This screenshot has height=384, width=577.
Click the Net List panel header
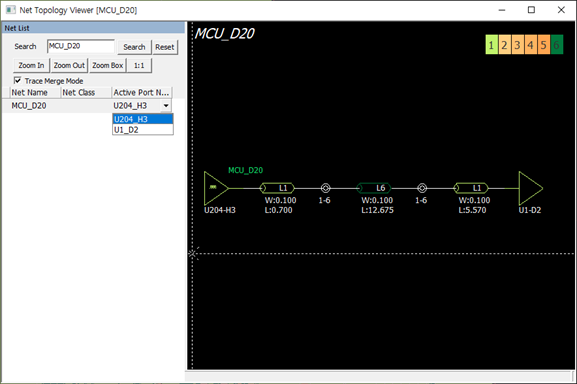pos(94,28)
